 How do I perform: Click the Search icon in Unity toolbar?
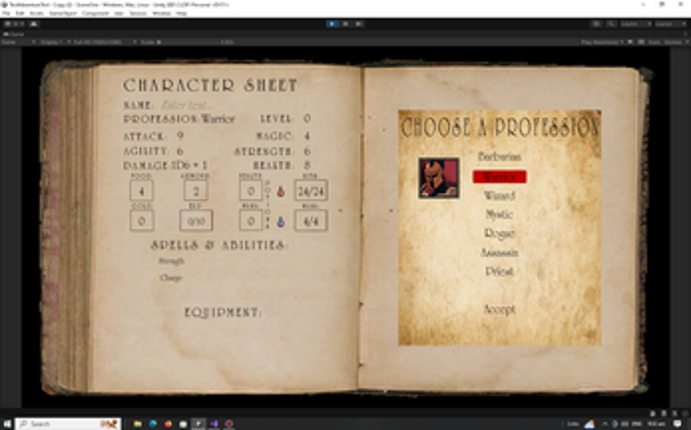(611, 24)
